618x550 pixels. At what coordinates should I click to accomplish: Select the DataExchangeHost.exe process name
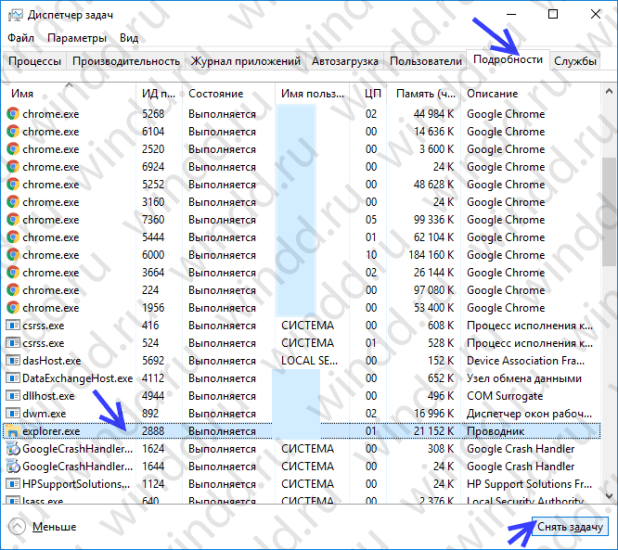[x=77, y=378]
